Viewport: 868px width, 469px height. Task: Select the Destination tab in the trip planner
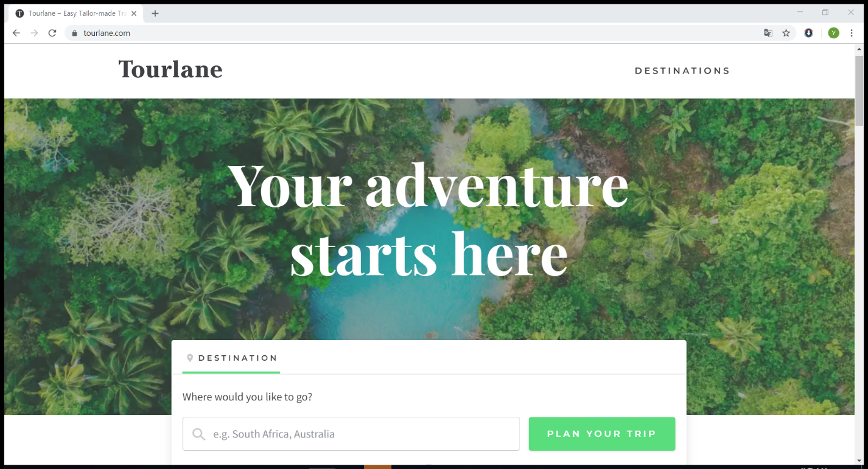[x=231, y=358]
